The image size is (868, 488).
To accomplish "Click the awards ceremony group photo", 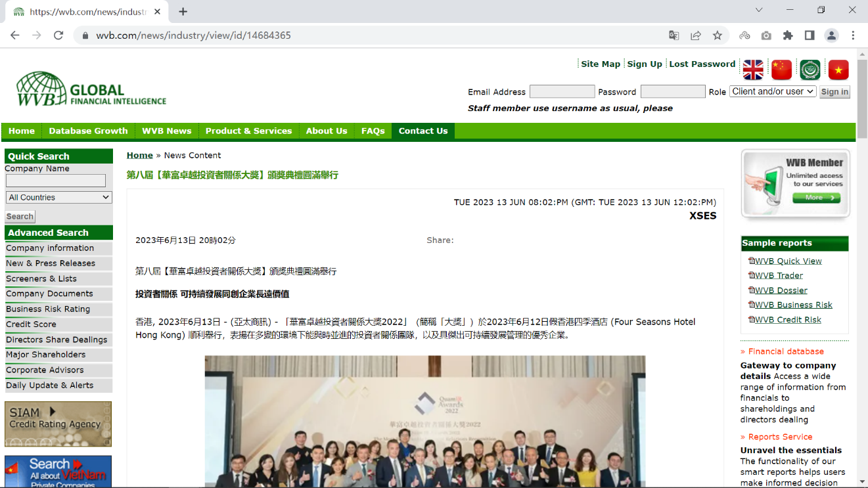I will click(425, 422).
